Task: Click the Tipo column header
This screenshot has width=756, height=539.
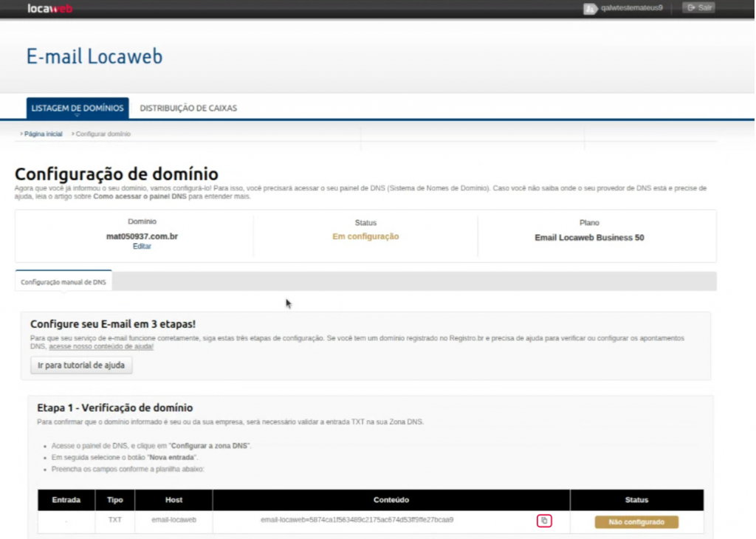Action: tap(114, 500)
